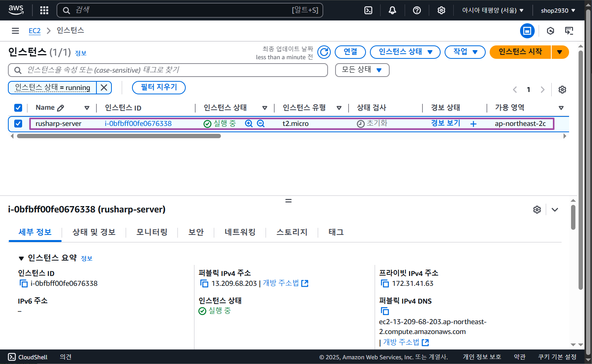The width and height of the screenshot is (592, 364).
Task: Open instance ID link i-0bfbff00fe0676338 in table
Action: tap(138, 124)
